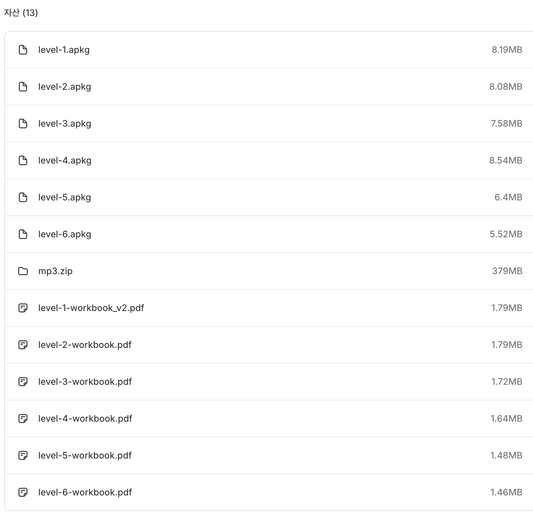
Task: Click the PDF icon beside level-6-workbook.pdf
Action: click(x=23, y=493)
